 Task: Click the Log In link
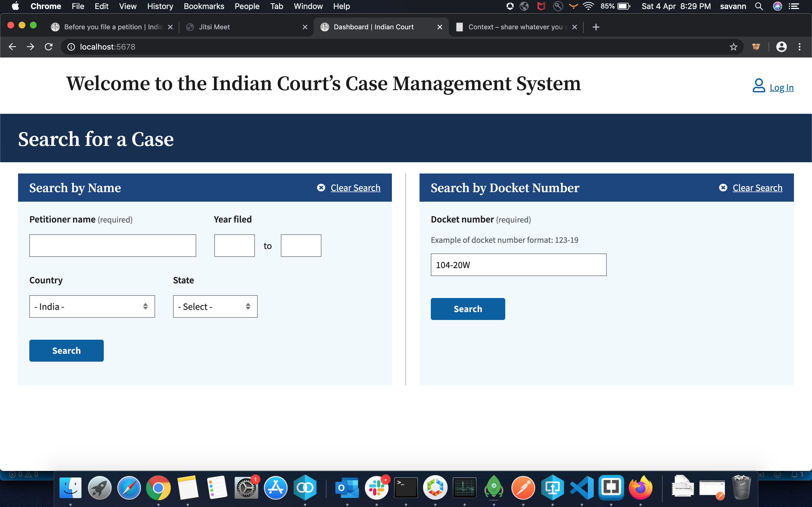(x=781, y=88)
